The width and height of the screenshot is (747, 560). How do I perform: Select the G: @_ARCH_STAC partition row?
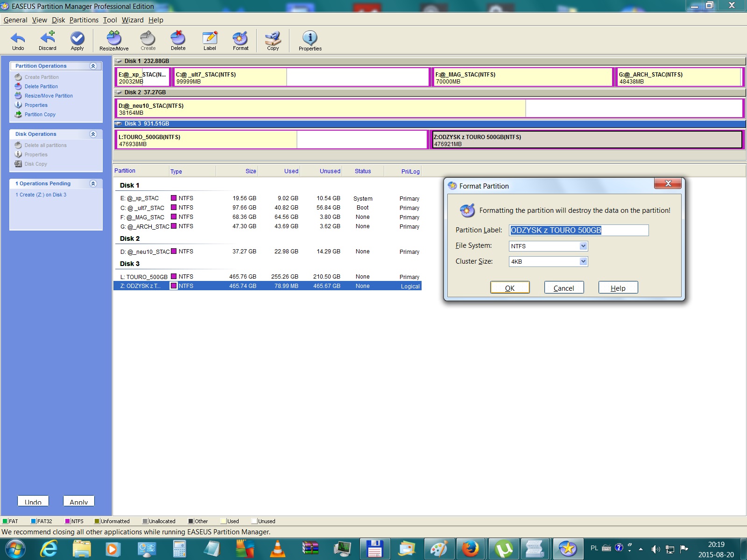[x=267, y=226]
